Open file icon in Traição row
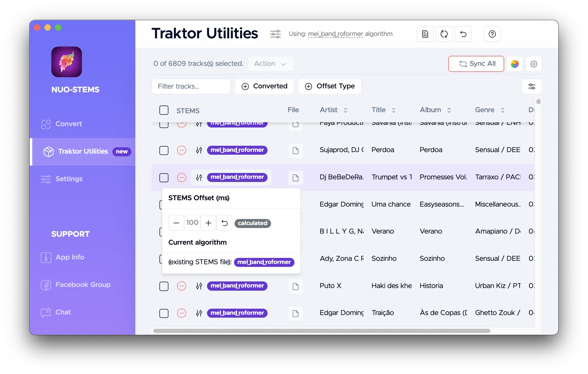Image resolution: width=588 pixels, height=374 pixels. 296,314
